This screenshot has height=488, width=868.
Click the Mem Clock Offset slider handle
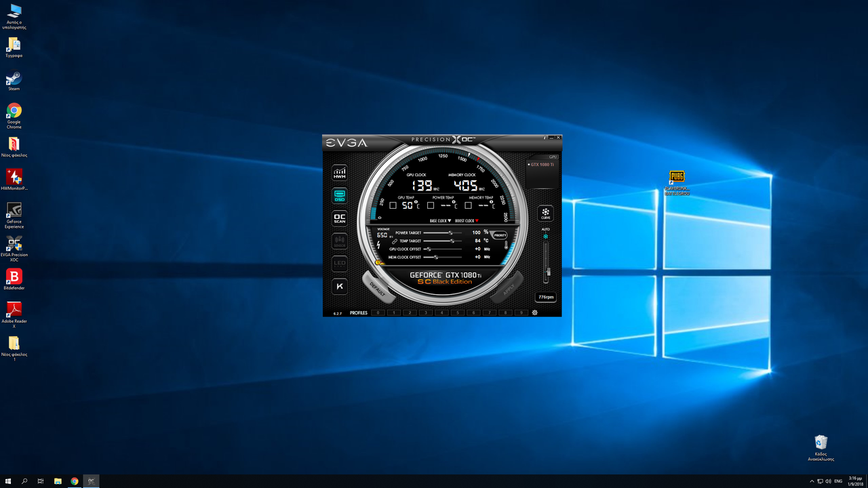coord(435,257)
